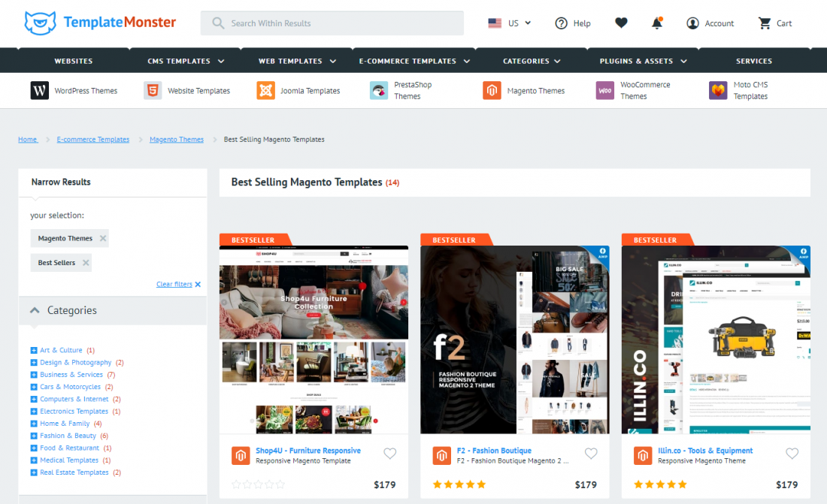Open Shop4U - Furniture Responsive title link
Screen dimensions: 827x504
(308, 451)
